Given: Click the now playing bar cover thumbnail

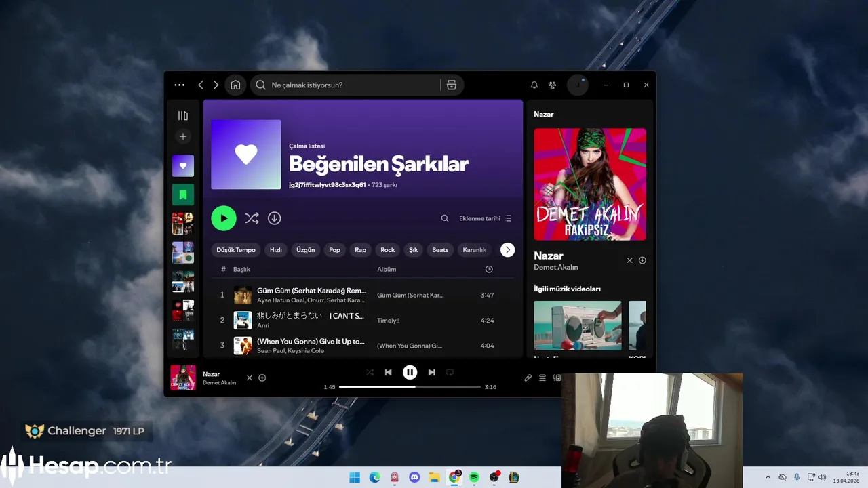Looking at the screenshot, I should [x=183, y=378].
